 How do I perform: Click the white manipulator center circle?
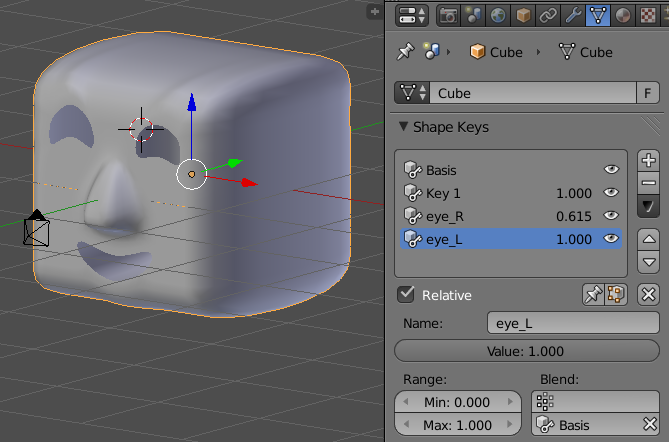click(x=192, y=174)
